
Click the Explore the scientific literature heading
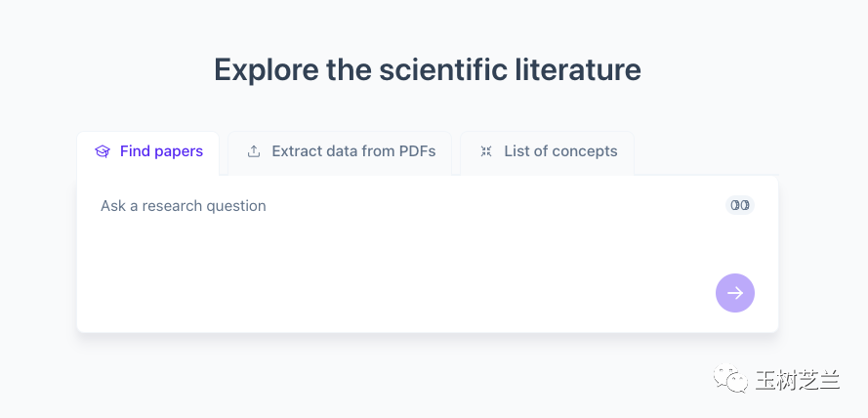428,69
